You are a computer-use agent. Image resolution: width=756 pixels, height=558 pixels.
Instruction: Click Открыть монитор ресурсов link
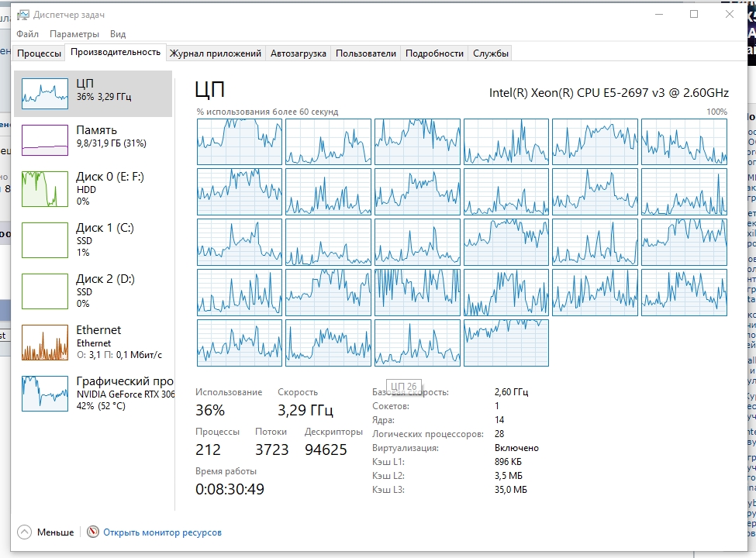tap(163, 532)
